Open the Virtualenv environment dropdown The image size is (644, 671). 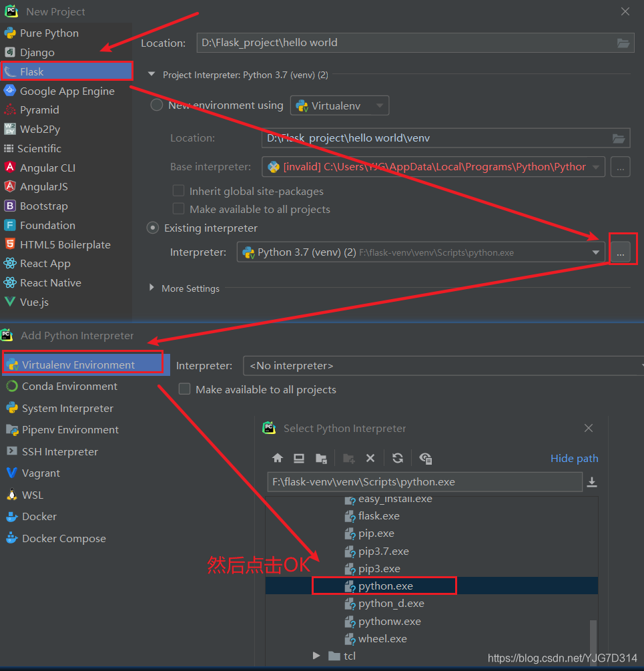tap(340, 105)
